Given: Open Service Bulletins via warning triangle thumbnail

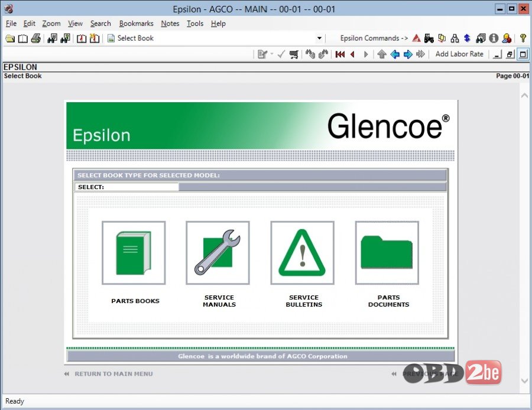Looking at the screenshot, I should pos(302,253).
